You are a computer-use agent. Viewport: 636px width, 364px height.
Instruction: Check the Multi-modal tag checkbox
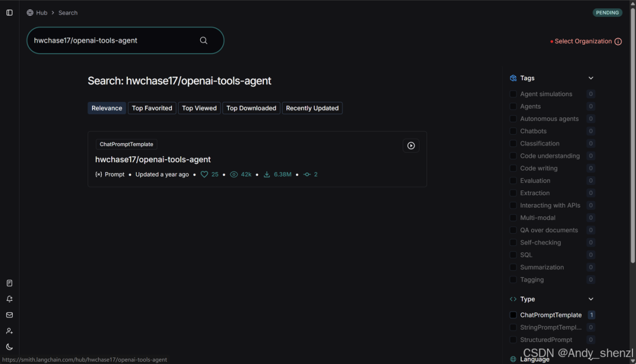point(513,217)
